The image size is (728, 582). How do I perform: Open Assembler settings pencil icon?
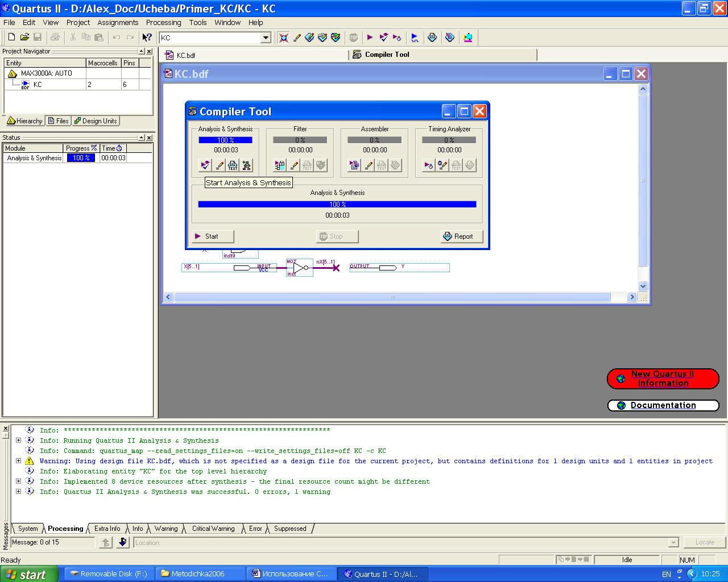click(x=368, y=165)
